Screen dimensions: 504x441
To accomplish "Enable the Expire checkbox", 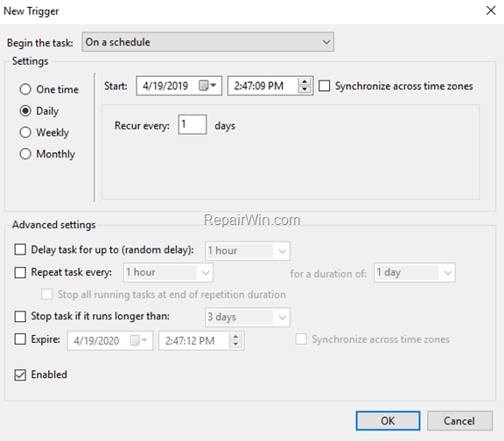I will point(20,339).
